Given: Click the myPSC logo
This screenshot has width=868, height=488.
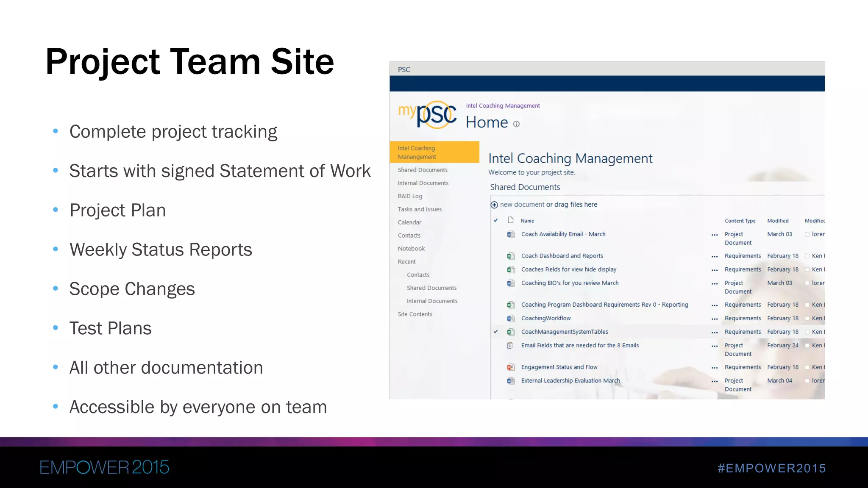Looking at the screenshot, I should pyautogui.click(x=427, y=115).
